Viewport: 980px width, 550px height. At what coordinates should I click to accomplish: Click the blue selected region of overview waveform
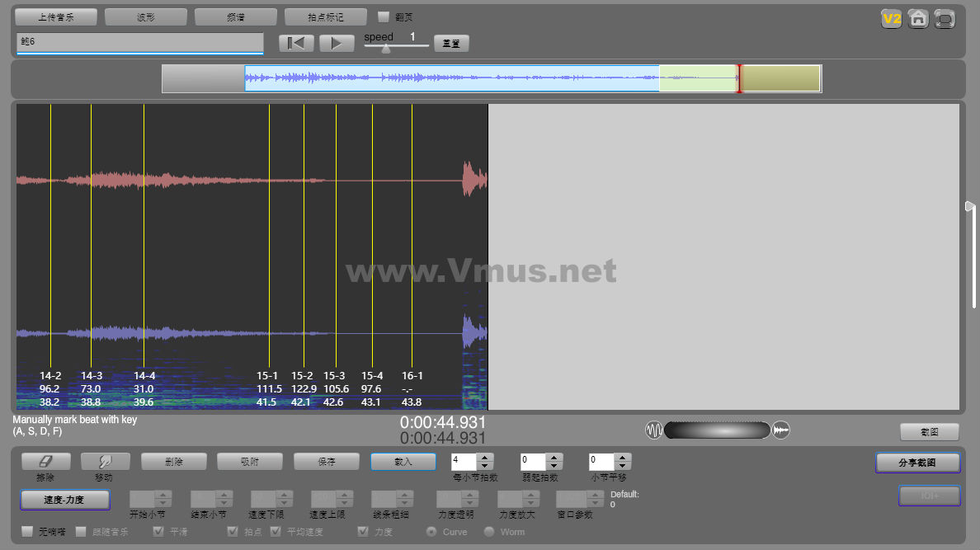452,78
